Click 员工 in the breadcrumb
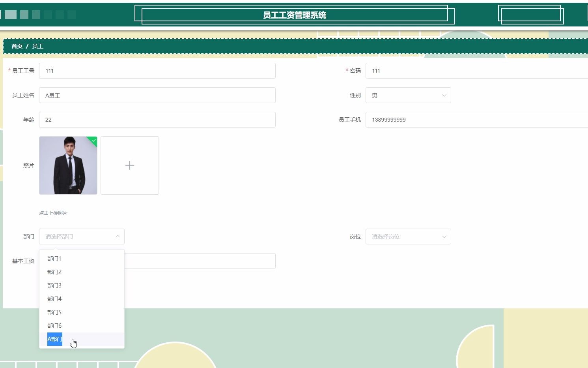588x368 pixels. click(x=37, y=46)
